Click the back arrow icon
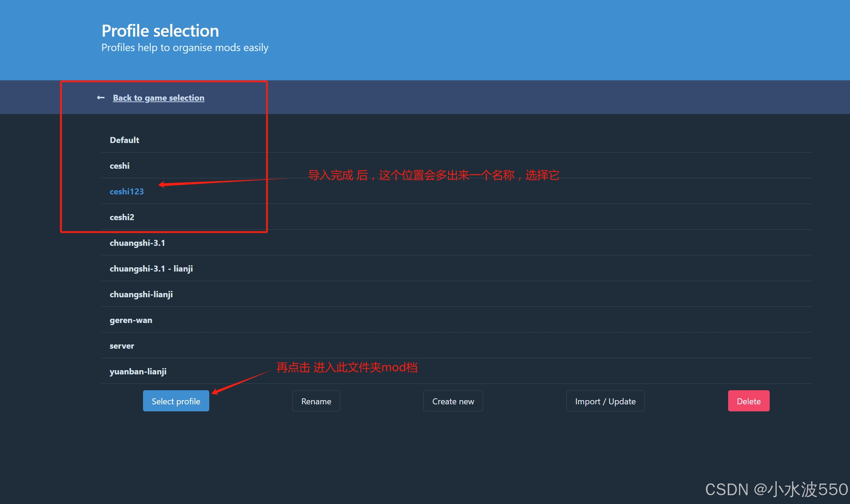The image size is (850, 504). point(101,98)
